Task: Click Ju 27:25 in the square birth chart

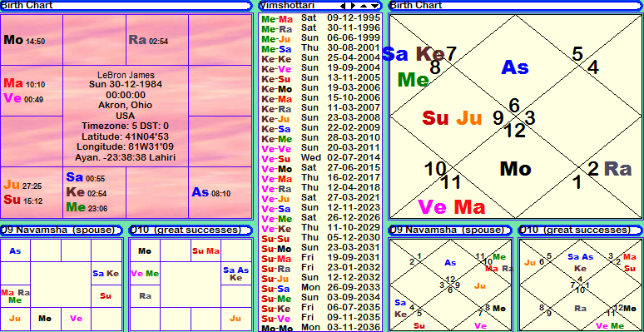Action: 22,186
